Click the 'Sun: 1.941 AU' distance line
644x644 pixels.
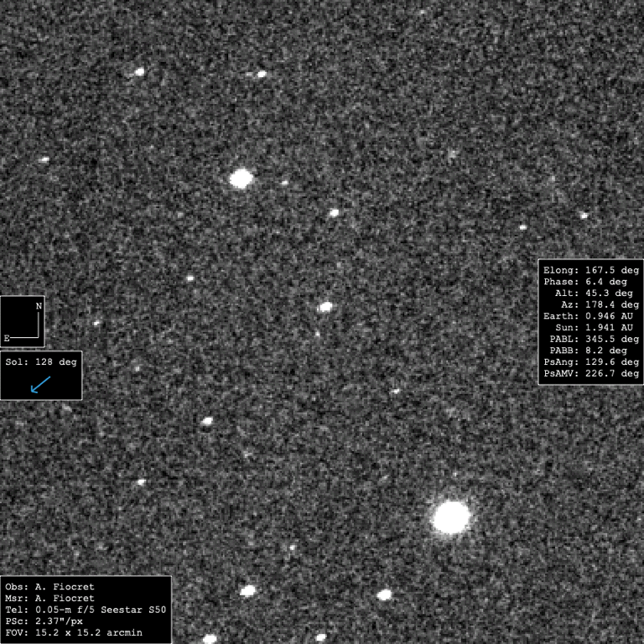(x=594, y=328)
